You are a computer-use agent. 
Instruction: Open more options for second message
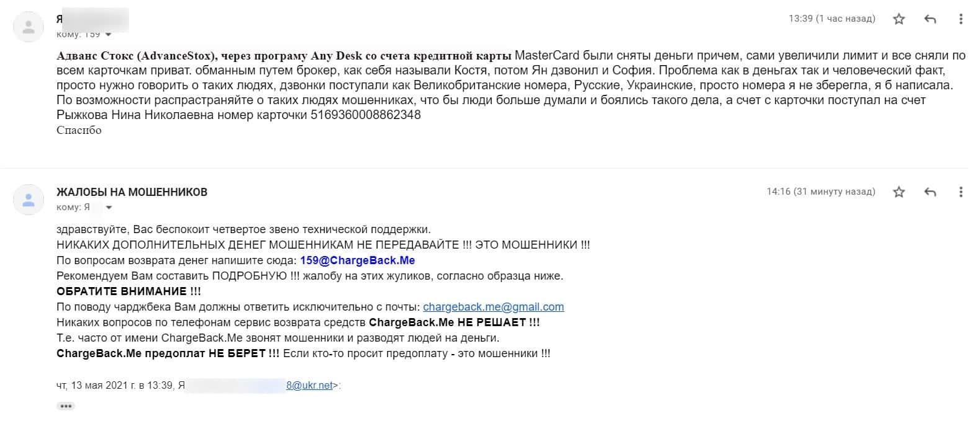pos(961,192)
